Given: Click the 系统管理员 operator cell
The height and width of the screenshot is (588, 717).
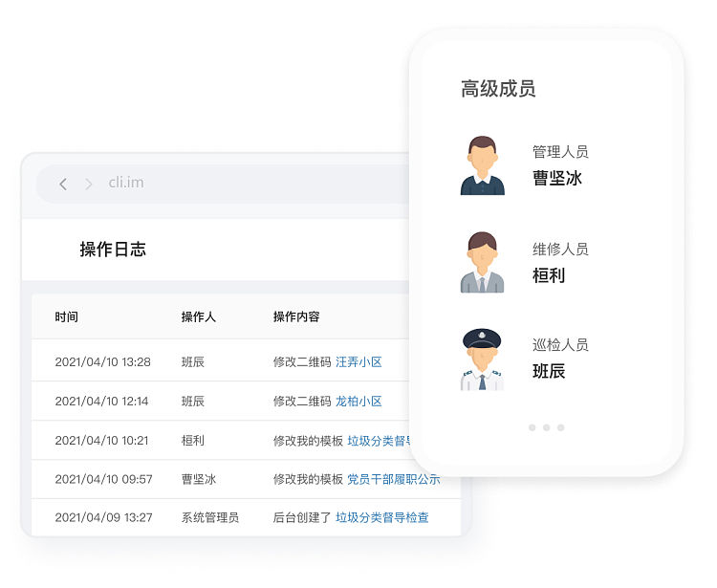Looking at the screenshot, I should click(x=209, y=517).
